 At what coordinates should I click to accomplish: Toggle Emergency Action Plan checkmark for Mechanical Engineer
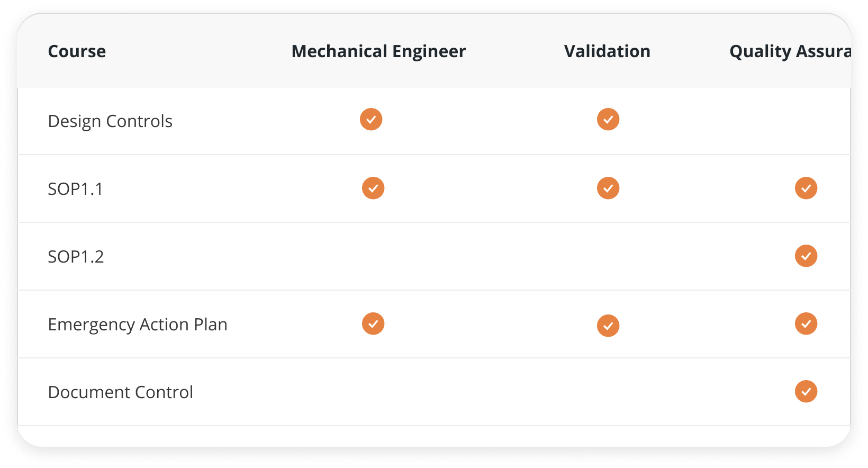click(373, 323)
